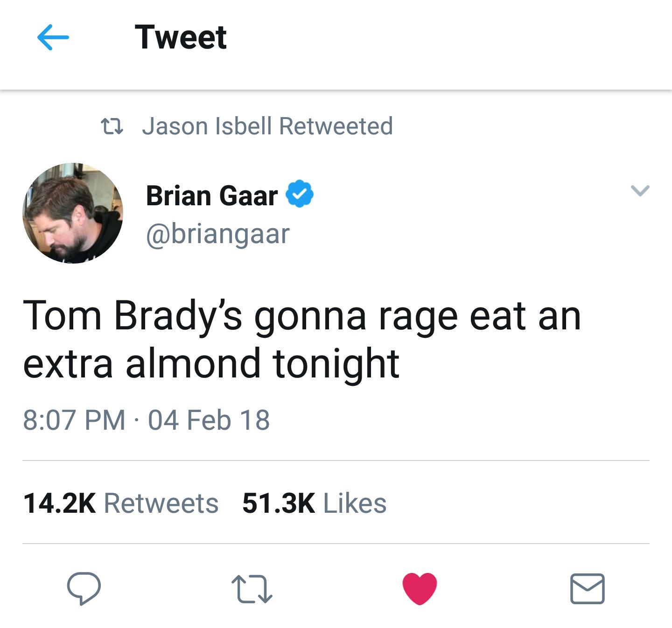
Task: Retweet using the bottom retweet icon
Action: [252, 589]
